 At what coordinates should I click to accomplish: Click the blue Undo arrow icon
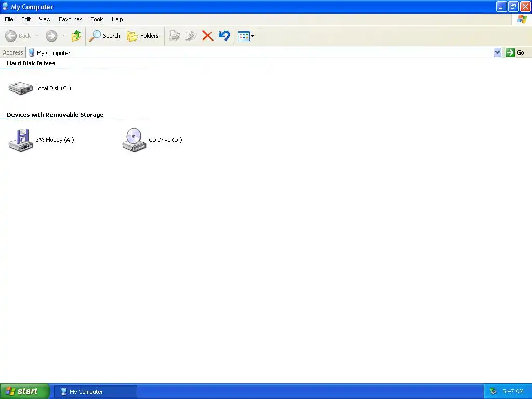224,36
